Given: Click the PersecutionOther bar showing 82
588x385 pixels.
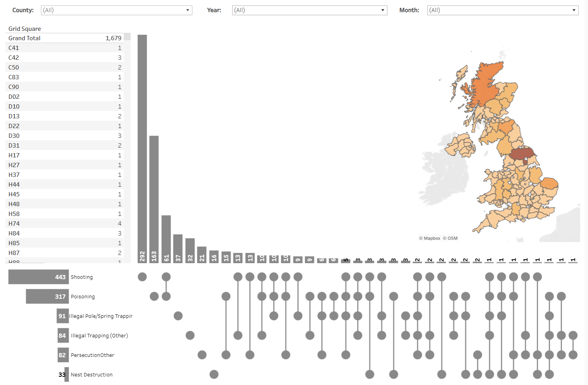Looking at the screenshot, I should pyautogui.click(x=62, y=355).
